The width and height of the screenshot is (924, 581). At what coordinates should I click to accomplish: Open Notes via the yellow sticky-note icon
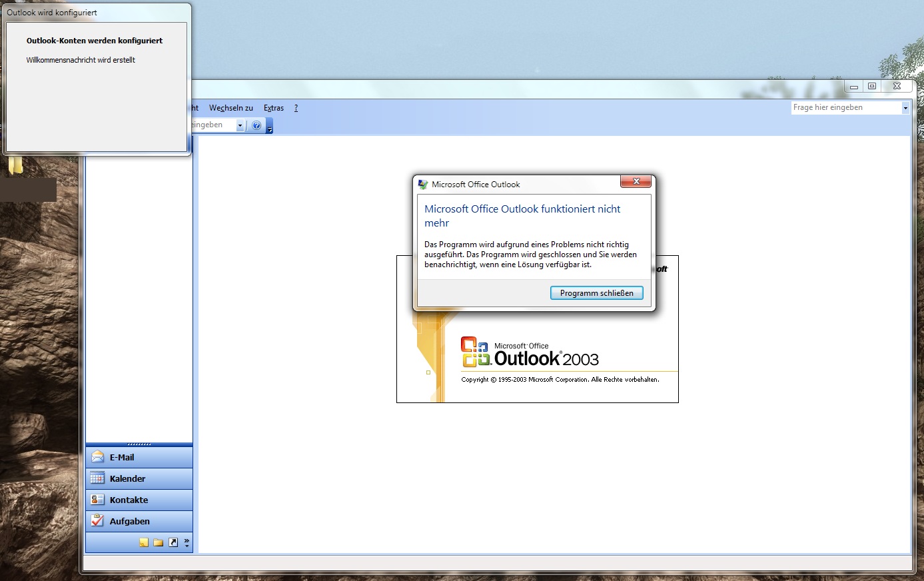pyautogui.click(x=144, y=542)
